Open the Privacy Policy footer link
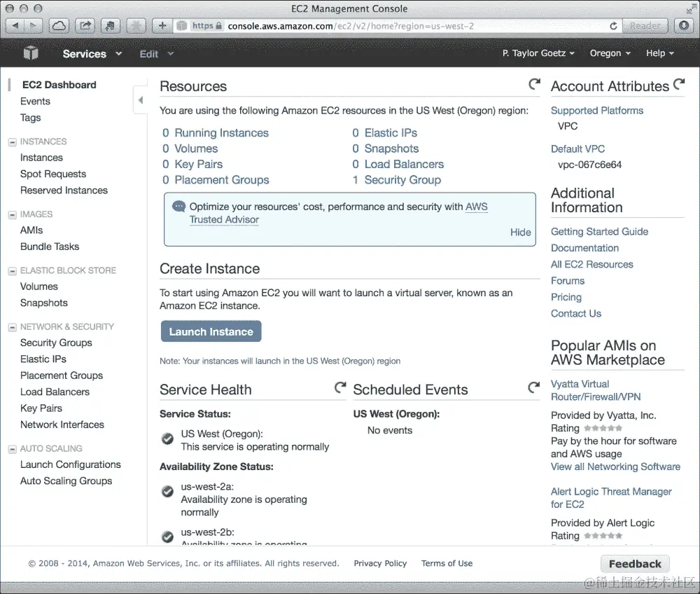The width and height of the screenshot is (700, 594). point(380,564)
